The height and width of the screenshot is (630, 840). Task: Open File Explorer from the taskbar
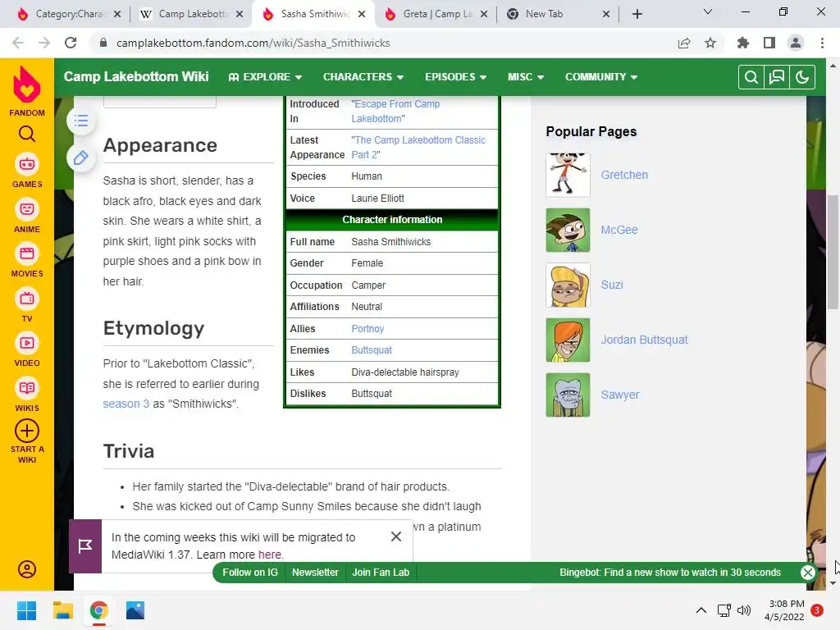[x=62, y=610]
